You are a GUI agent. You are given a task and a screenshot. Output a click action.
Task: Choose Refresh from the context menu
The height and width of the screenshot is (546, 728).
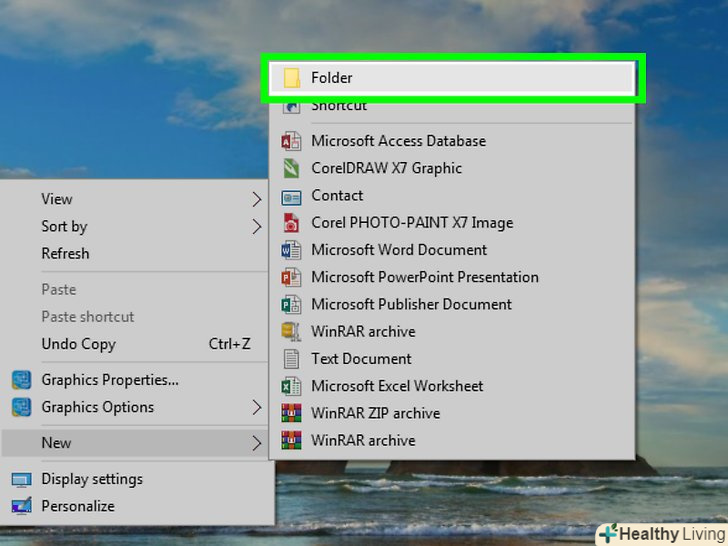(x=65, y=254)
